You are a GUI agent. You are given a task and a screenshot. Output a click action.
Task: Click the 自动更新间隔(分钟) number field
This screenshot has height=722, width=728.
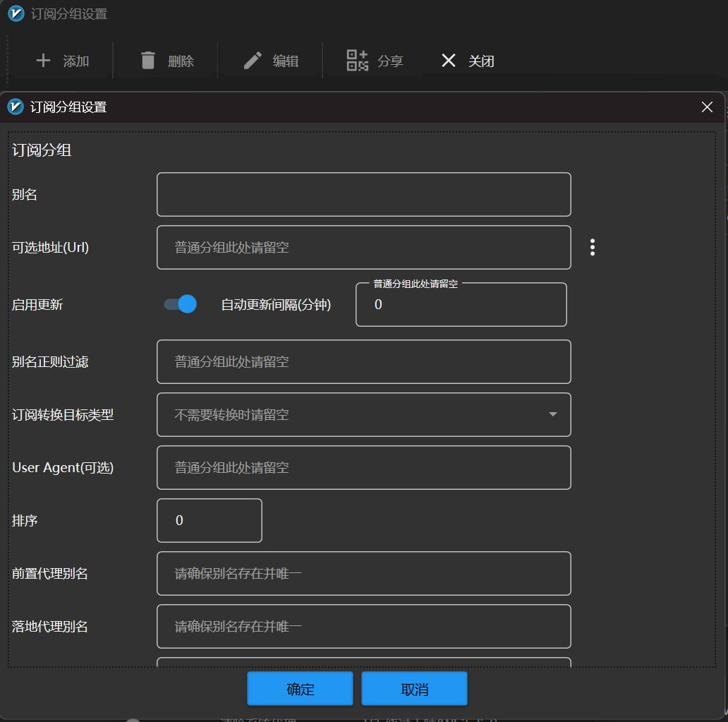point(461,305)
